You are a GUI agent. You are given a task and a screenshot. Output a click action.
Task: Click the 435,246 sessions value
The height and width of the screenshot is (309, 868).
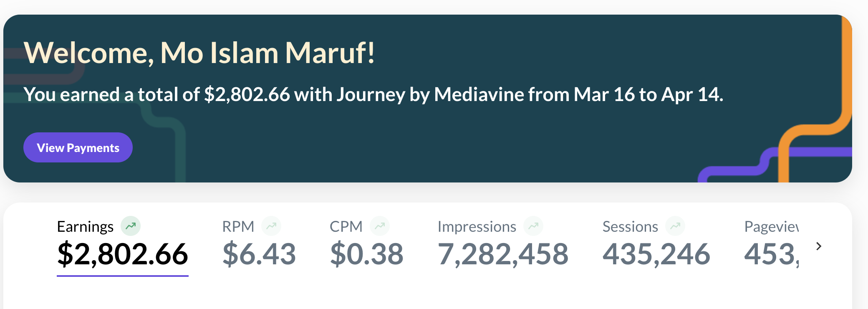point(656,254)
